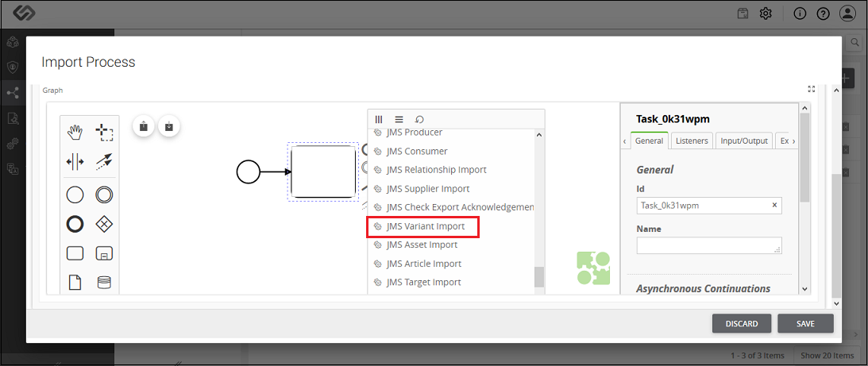This screenshot has width=868, height=366.
Task: Click element list scrollbar up arrow
Action: coord(539,133)
